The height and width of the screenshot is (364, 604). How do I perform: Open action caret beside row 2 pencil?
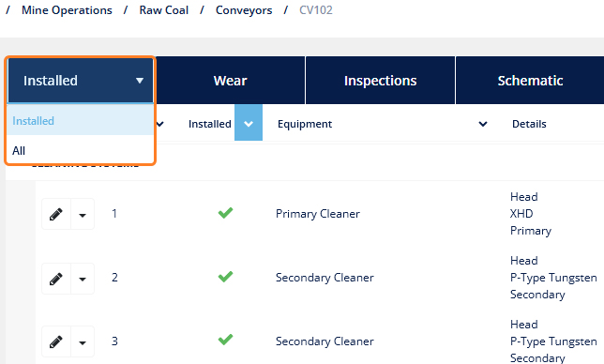(x=83, y=279)
